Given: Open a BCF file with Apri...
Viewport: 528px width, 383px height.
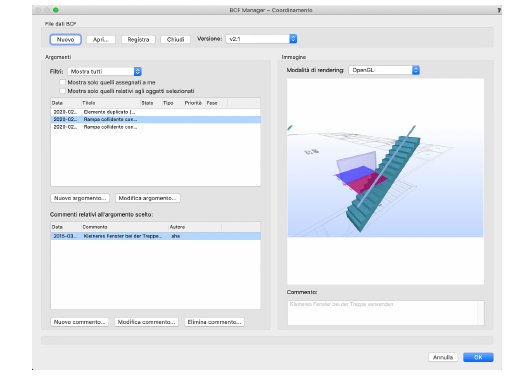Looking at the screenshot, I should (101, 39).
